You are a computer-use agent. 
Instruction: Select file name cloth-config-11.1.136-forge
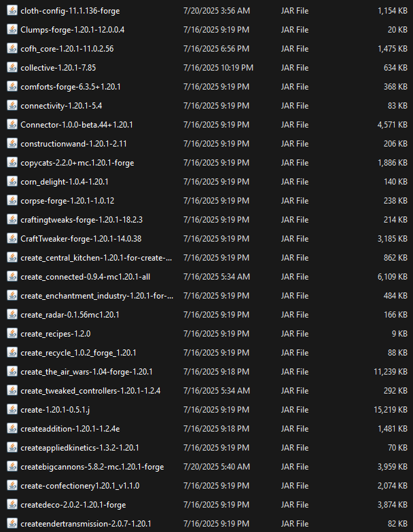pyautogui.click(x=70, y=11)
